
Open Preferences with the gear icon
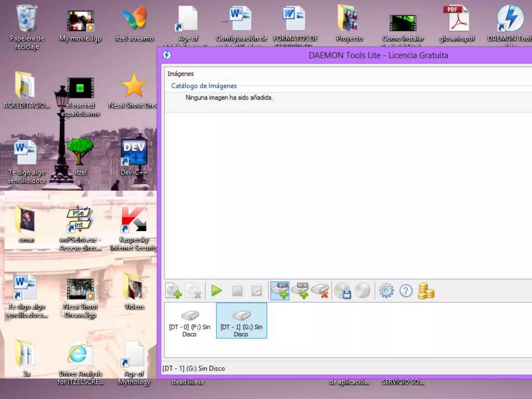(x=386, y=291)
